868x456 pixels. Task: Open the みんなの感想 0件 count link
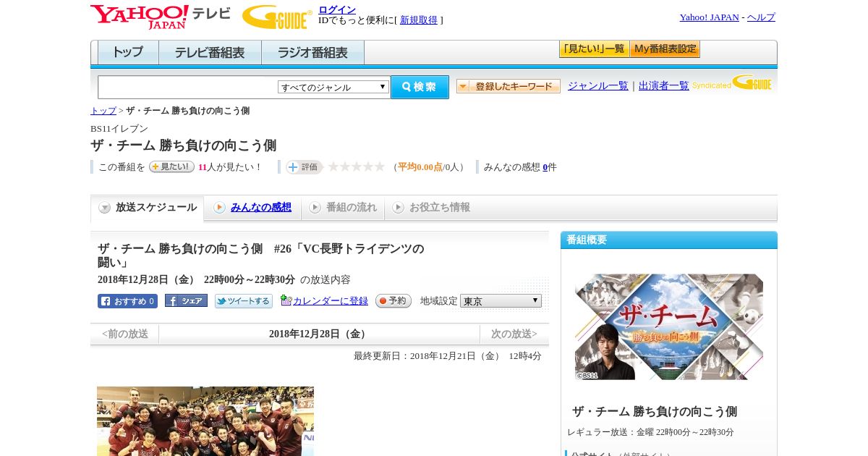coord(545,167)
